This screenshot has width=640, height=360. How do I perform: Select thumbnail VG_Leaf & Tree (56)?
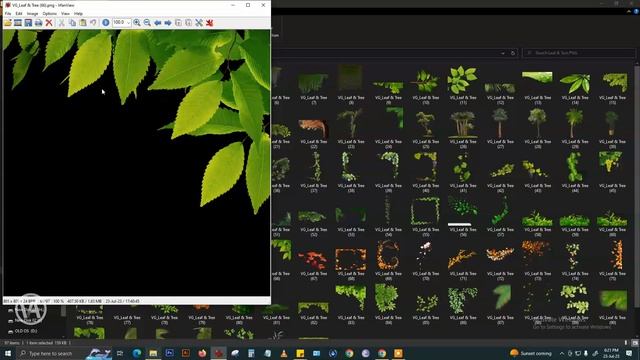(462, 217)
